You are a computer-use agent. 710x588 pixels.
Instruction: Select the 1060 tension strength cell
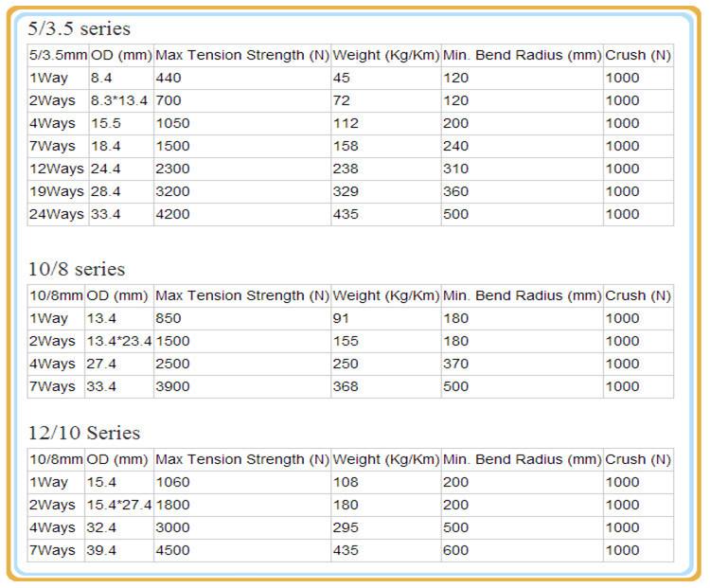pos(172,482)
